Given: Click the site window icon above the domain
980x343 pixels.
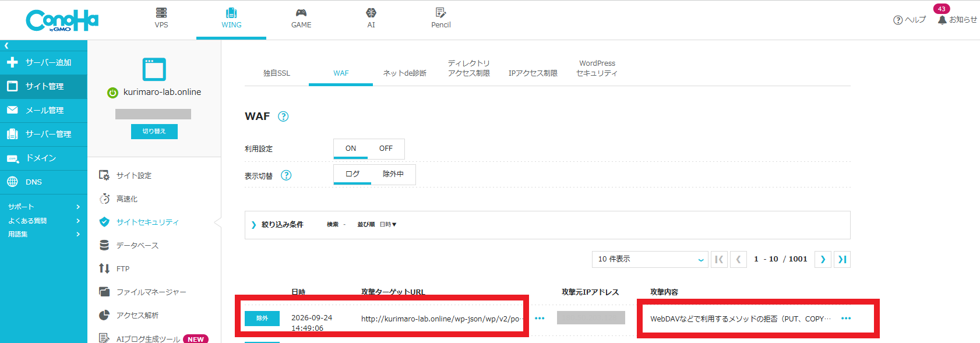Looking at the screenshot, I should coord(154,69).
